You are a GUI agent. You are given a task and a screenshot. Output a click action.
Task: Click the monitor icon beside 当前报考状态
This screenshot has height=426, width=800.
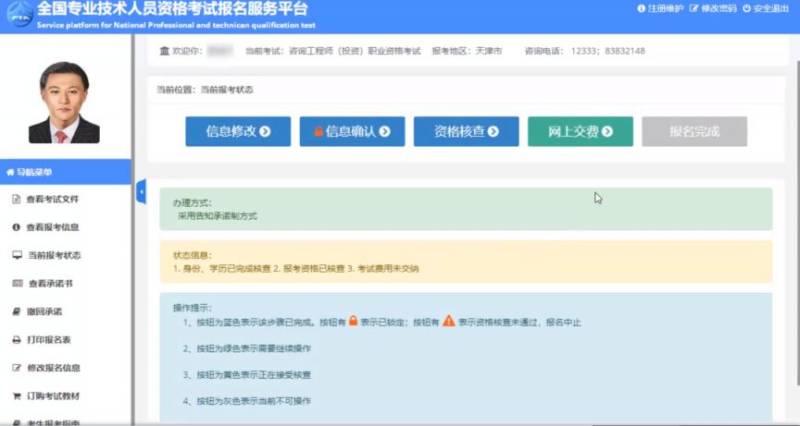[16, 255]
